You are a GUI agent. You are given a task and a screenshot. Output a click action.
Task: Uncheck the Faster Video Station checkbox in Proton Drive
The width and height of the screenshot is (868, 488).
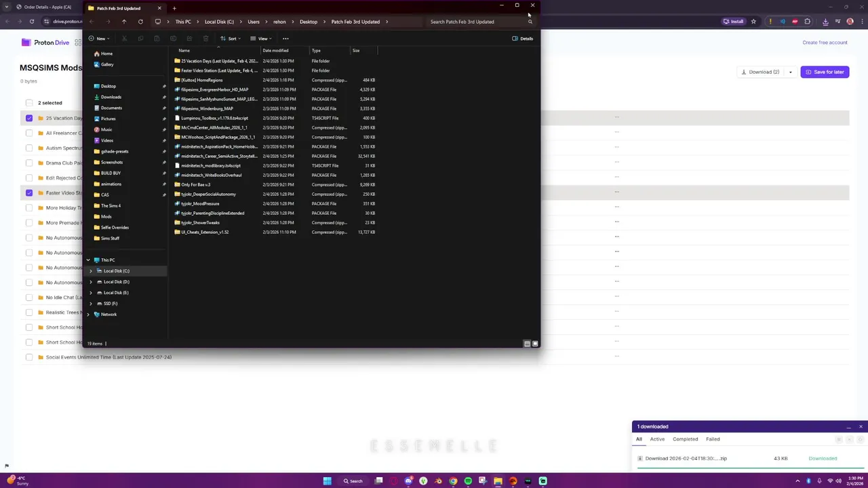[x=29, y=192]
